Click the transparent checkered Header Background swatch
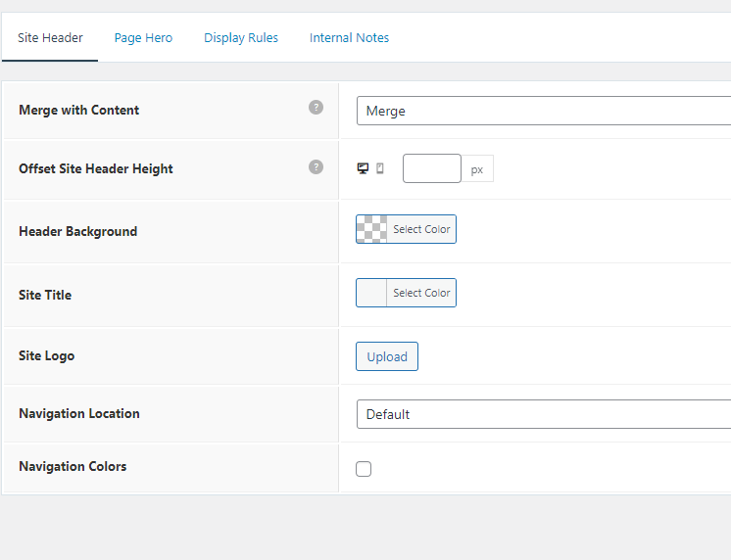731x560 pixels. (x=372, y=229)
